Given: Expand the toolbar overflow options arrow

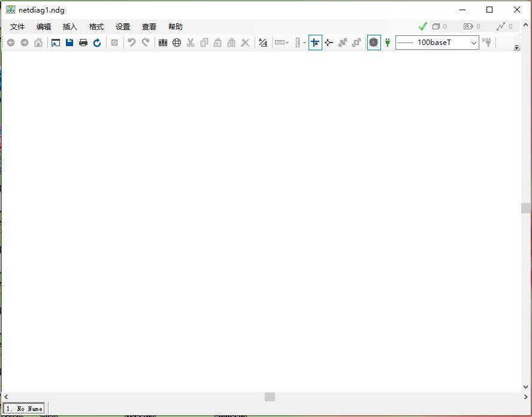Looking at the screenshot, I should pos(517,47).
